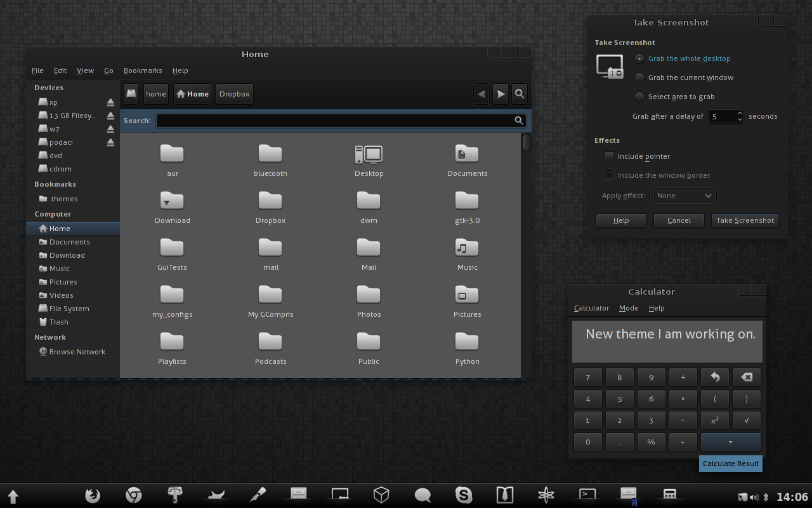Toggle the search magnifier toolbar button
The width and height of the screenshot is (812, 508).
(520, 94)
